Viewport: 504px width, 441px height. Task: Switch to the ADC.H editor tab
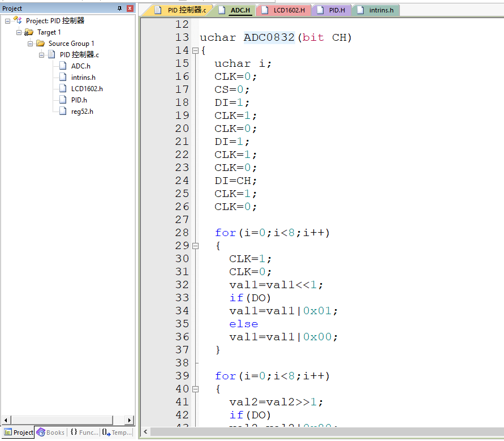[235, 10]
